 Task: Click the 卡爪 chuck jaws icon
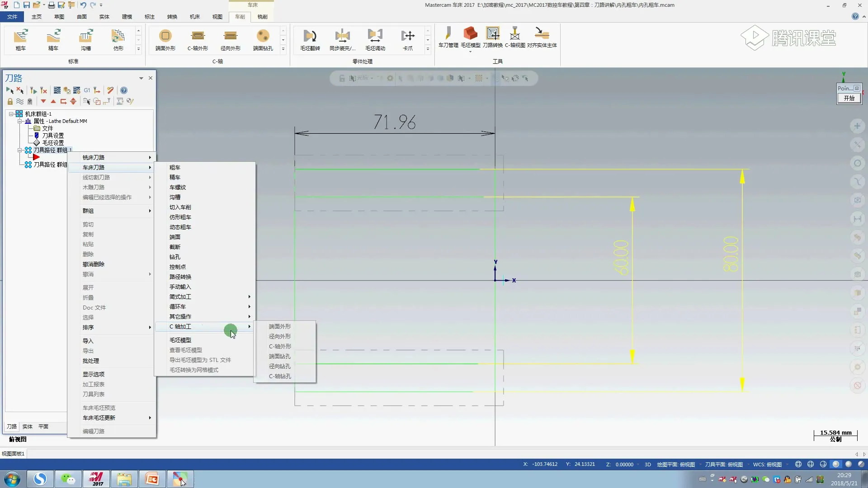[x=407, y=36]
